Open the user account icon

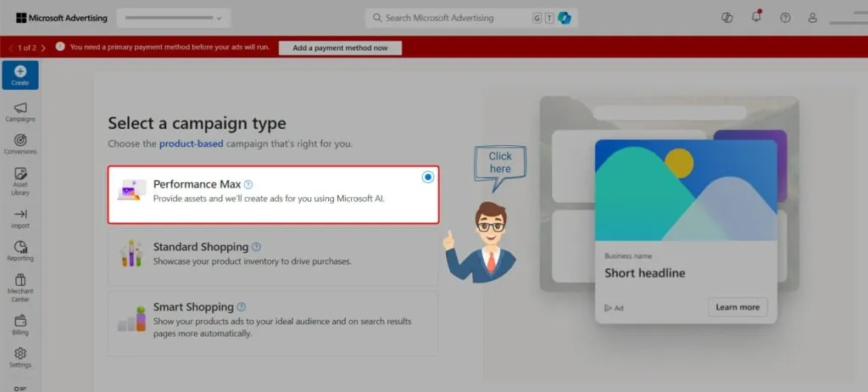812,18
